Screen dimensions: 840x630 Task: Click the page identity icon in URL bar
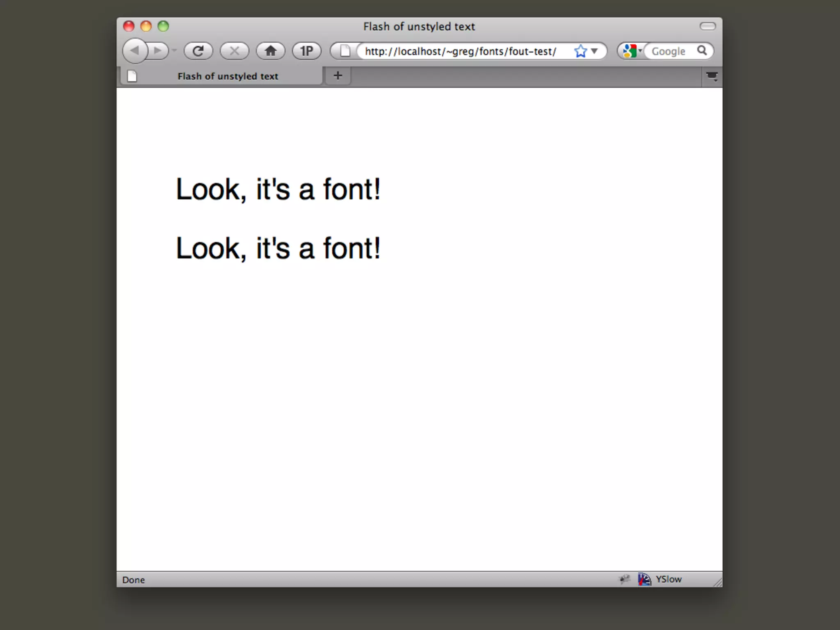coord(345,51)
